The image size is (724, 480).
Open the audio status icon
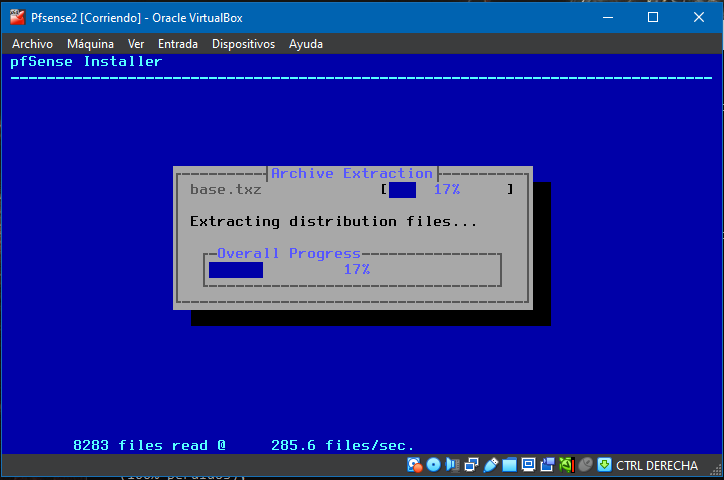(x=452, y=465)
